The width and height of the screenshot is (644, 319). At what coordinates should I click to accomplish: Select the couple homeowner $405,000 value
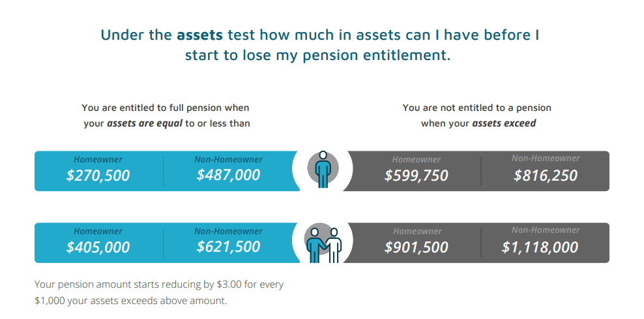pyautogui.click(x=98, y=247)
